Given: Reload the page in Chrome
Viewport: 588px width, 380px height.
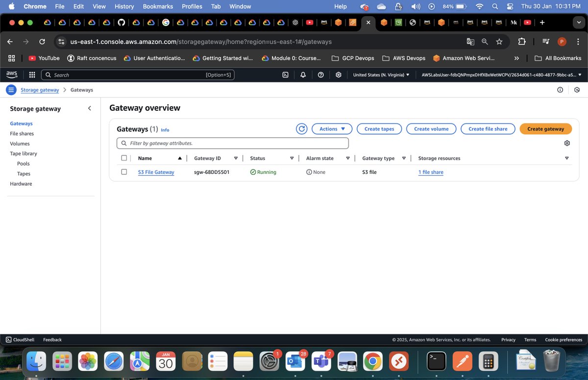Looking at the screenshot, I should click(42, 42).
